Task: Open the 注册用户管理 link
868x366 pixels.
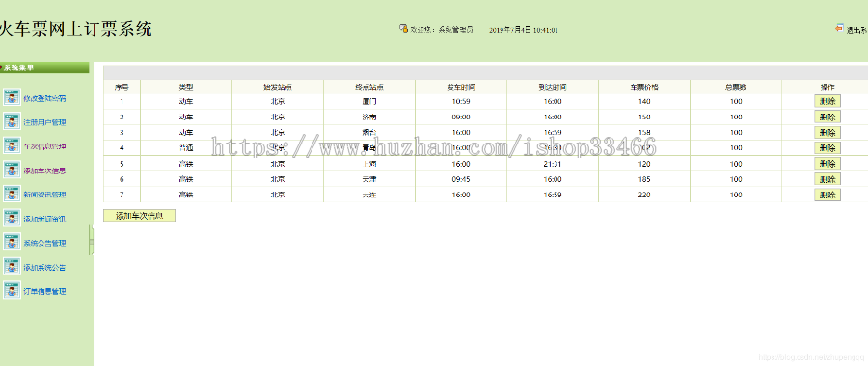Action: point(44,122)
